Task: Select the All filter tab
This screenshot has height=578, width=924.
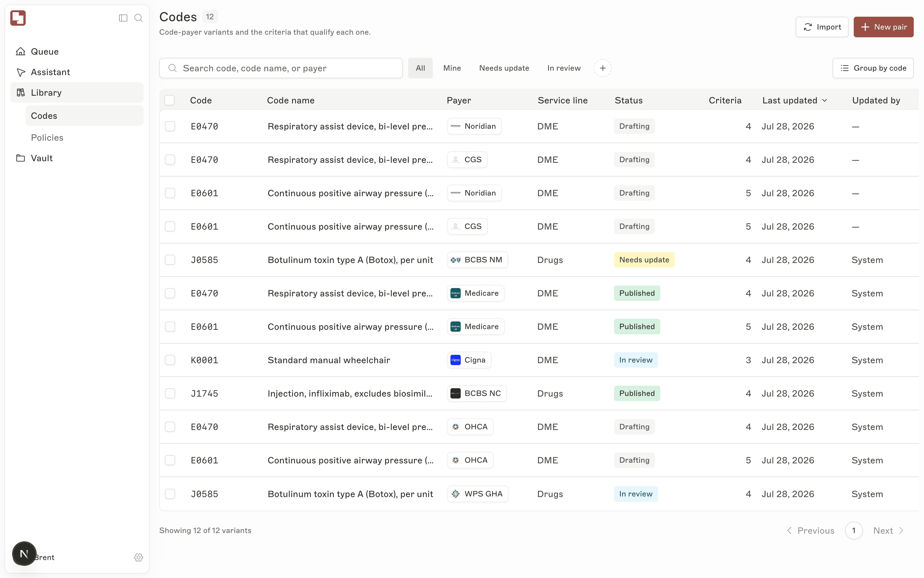Action: coord(420,68)
